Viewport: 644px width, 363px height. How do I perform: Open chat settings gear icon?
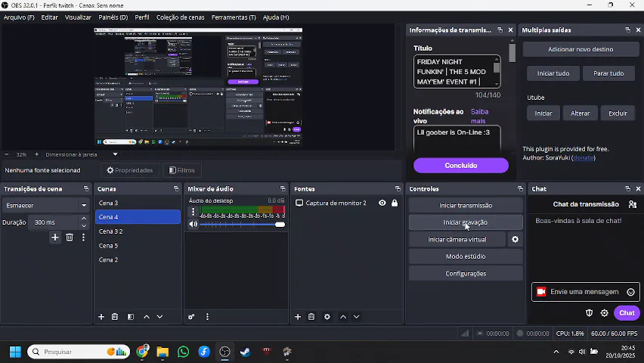pyautogui.click(x=604, y=313)
